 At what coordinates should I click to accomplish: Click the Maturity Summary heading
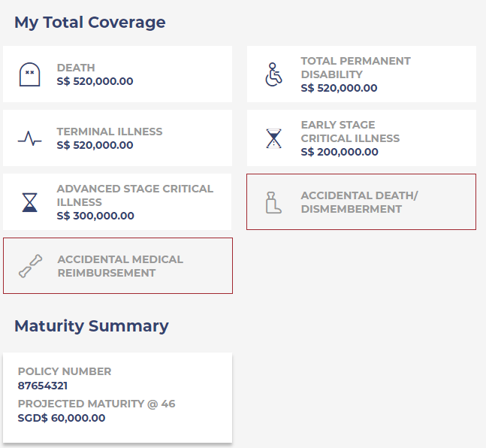[92, 326]
